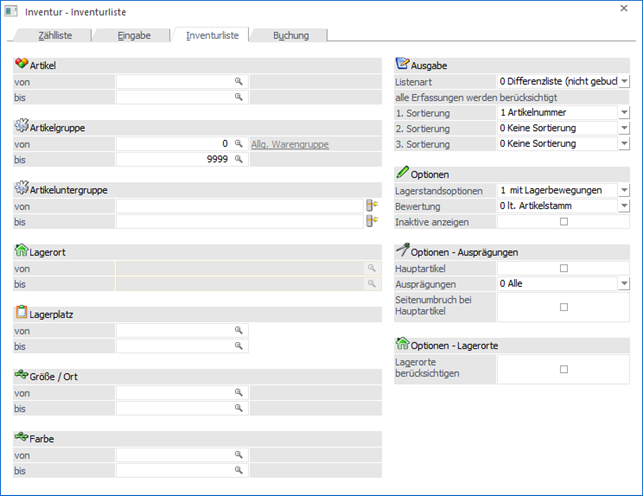Click lookup icon in Artikelgruppe von field

coord(239,144)
